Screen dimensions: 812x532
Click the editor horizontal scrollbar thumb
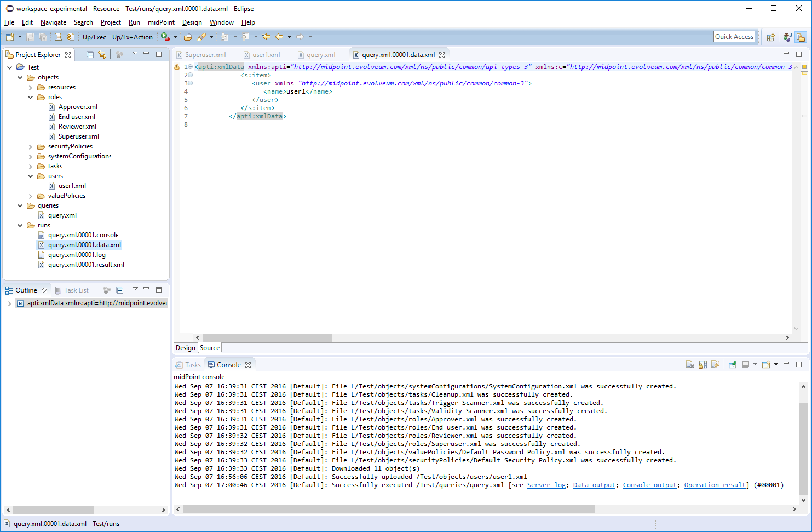pyautogui.click(x=267, y=338)
